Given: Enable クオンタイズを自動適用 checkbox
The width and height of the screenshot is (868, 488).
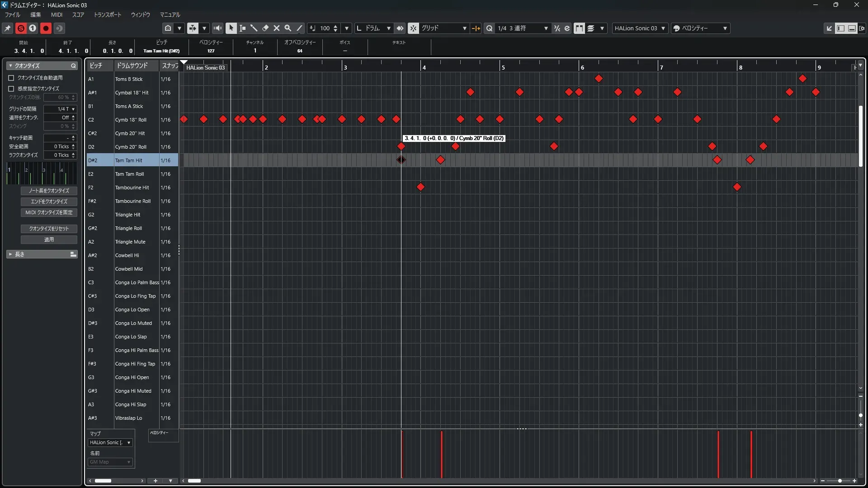Looking at the screenshot, I should click(x=11, y=78).
